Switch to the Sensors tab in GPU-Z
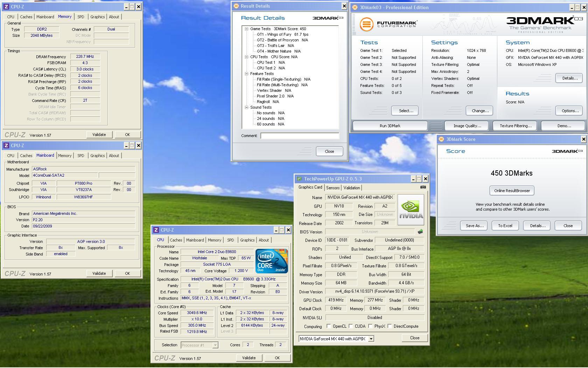 click(333, 188)
